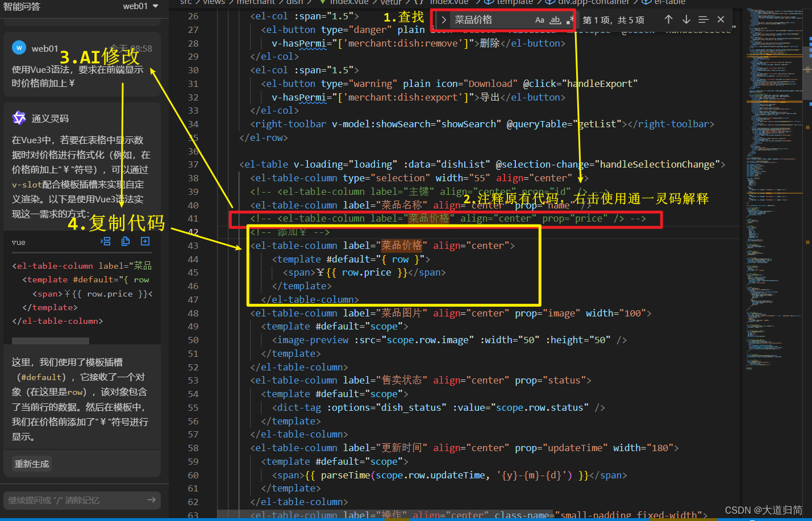Toggle Find in Selection icon

tap(703, 20)
